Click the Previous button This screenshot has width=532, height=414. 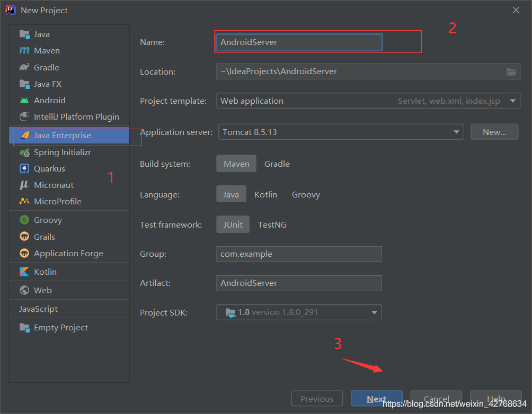pyautogui.click(x=317, y=399)
